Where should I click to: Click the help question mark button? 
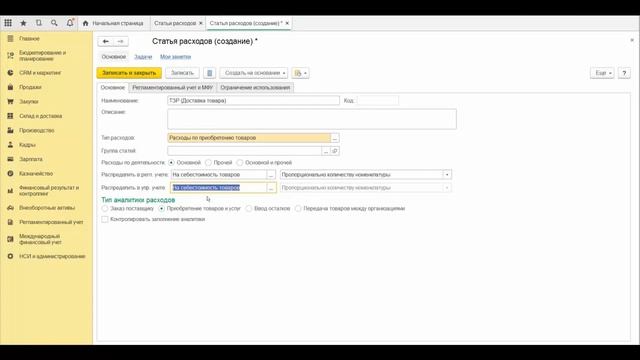(624, 73)
